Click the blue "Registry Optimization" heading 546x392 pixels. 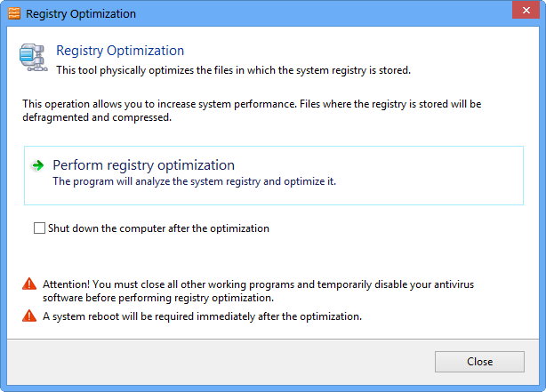coord(120,51)
